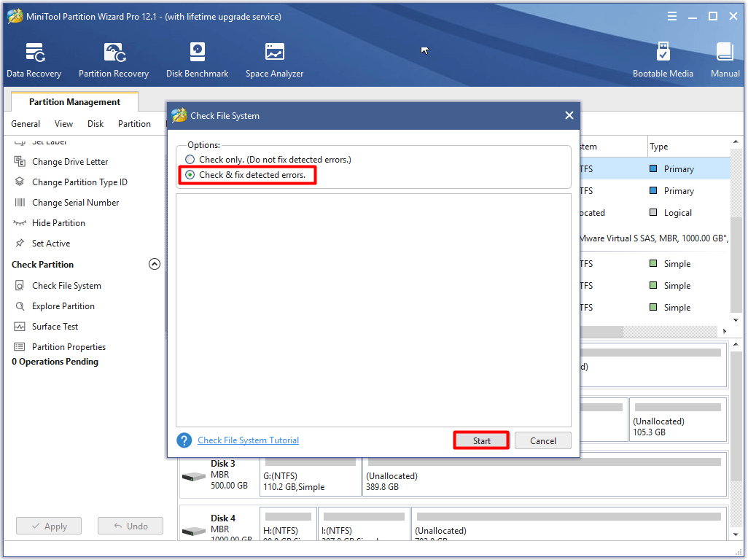The height and width of the screenshot is (560, 748).
Task: Start the file system check
Action: click(x=481, y=440)
